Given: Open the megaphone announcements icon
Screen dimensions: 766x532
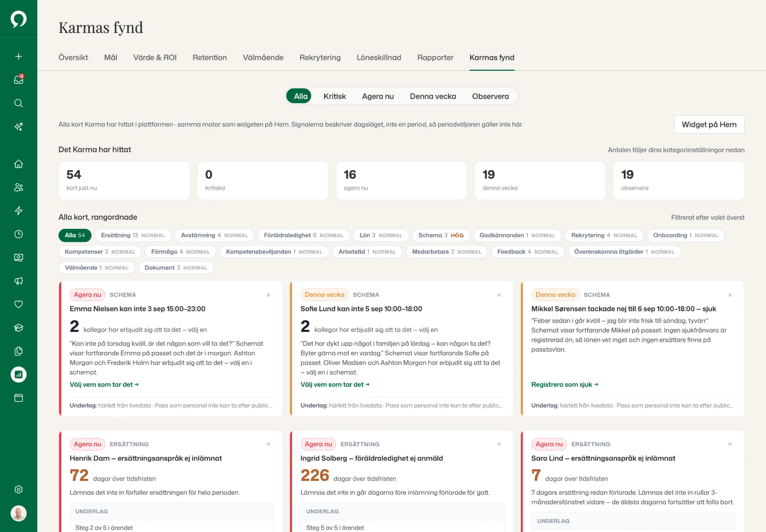Looking at the screenshot, I should coord(18,281).
